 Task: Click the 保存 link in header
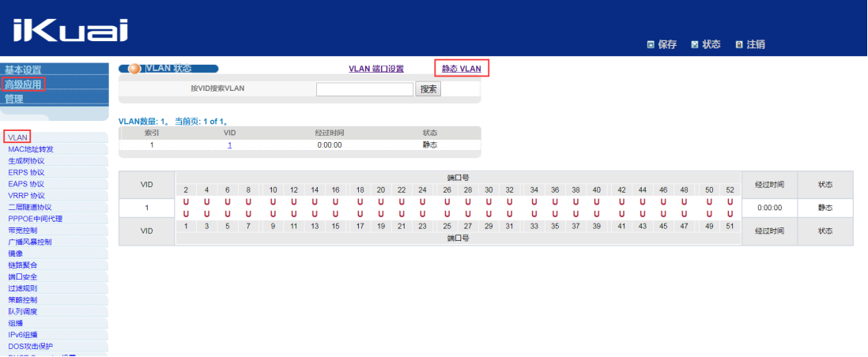pyautogui.click(x=667, y=45)
